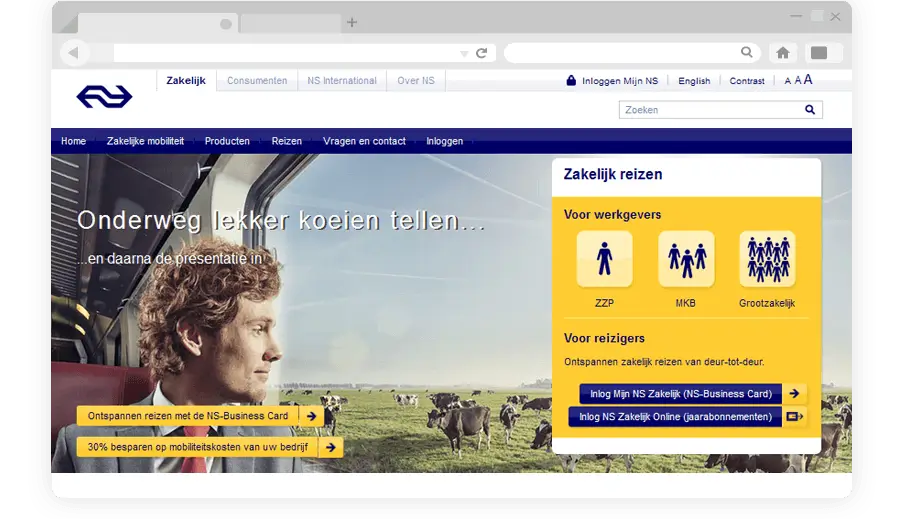Click the Grootzakelijk label text
Viewport: 900px width, 519px height.
point(767,303)
